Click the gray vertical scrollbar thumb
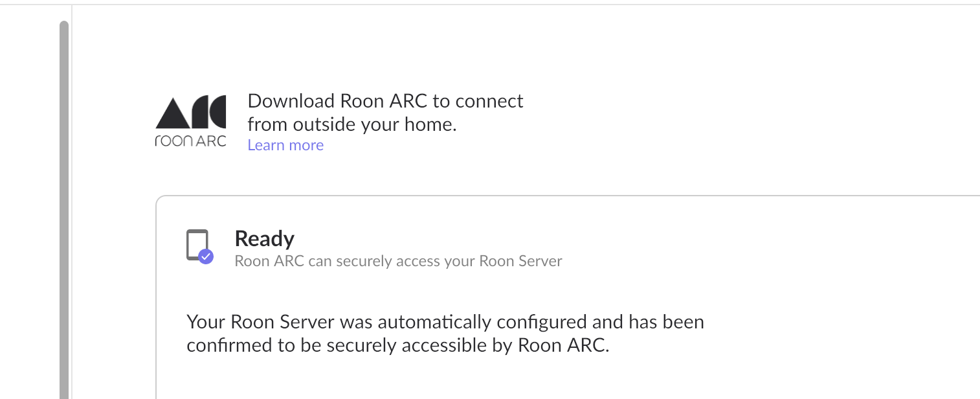 pyautogui.click(x=63, y=210)
